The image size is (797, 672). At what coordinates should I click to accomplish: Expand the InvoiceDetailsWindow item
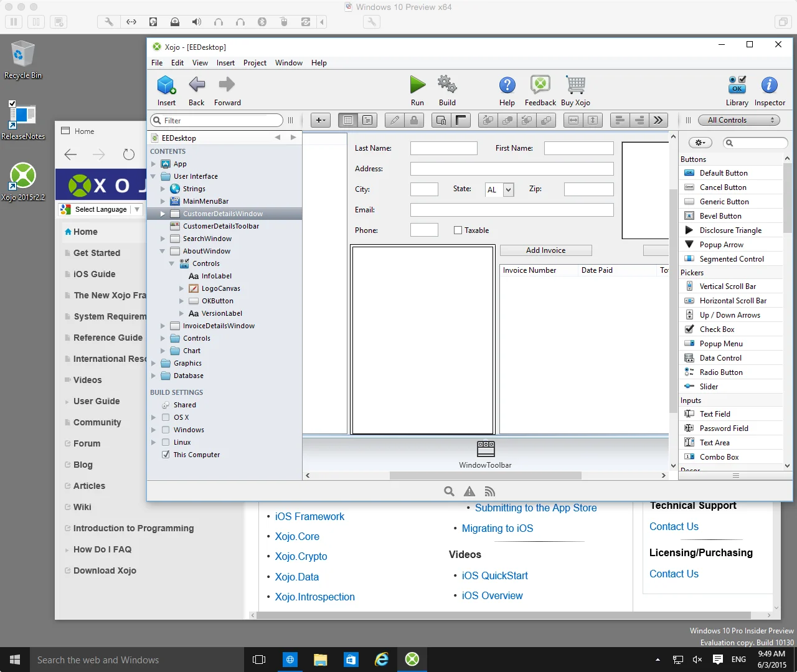163,326
